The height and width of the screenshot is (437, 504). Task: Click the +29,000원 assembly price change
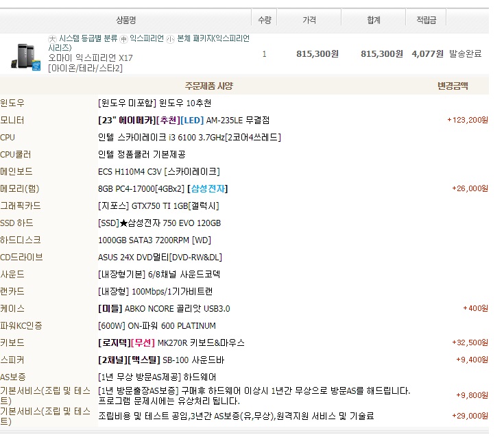(470, 416)
